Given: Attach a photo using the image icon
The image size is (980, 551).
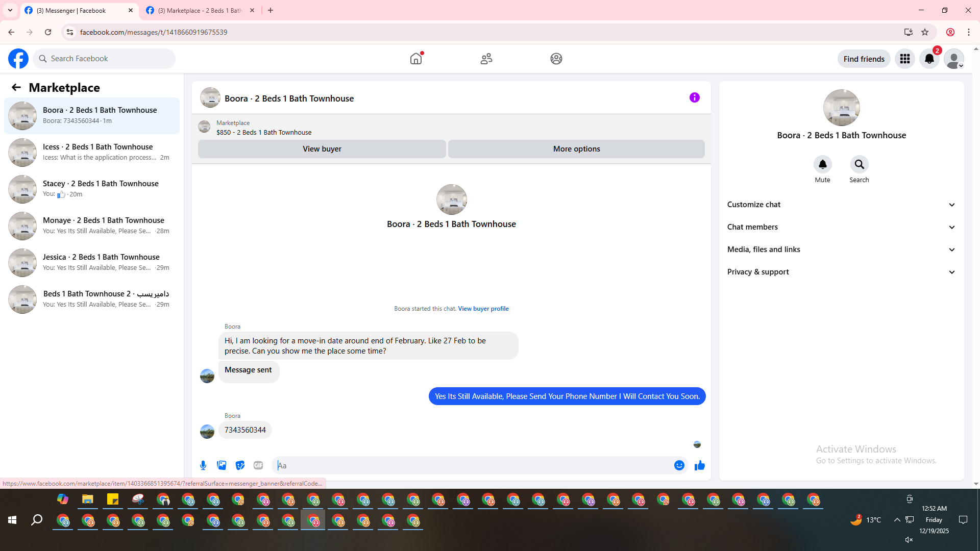Looking at the screenshot, I should pos(222,465).
